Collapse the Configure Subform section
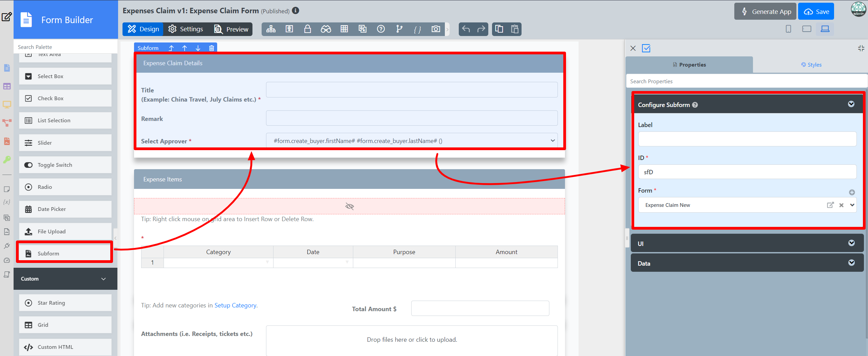This screenshot has width=868, height=356. (x=851, y=104)
